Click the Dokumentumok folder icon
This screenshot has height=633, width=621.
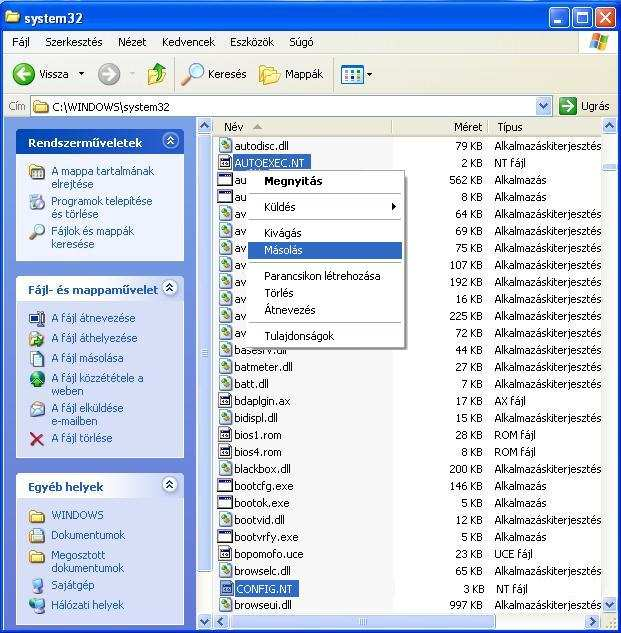37,535
